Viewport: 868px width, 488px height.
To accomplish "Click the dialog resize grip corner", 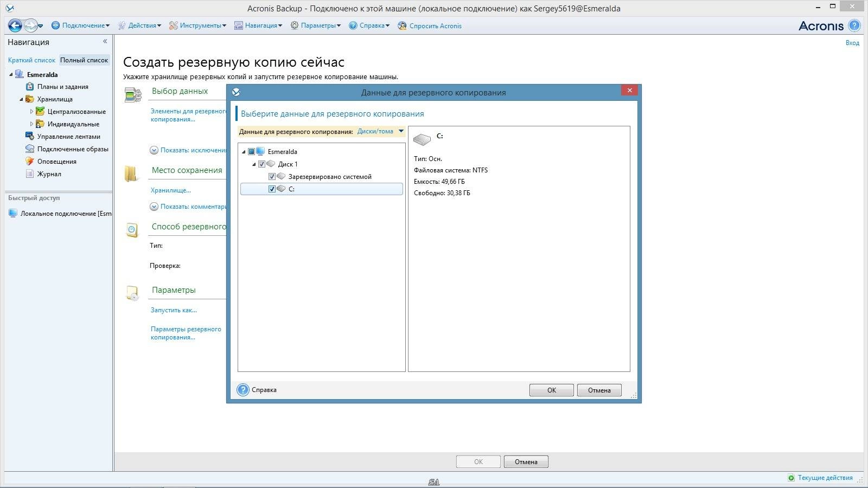I will click(634, 396).
